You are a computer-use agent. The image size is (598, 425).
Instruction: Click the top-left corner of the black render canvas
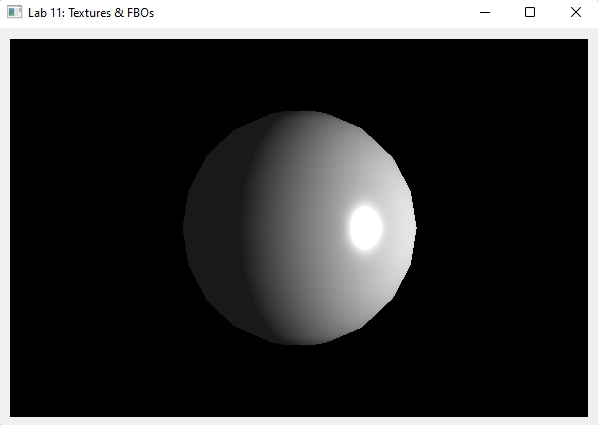pyautogui.click(x=11, y=40)
